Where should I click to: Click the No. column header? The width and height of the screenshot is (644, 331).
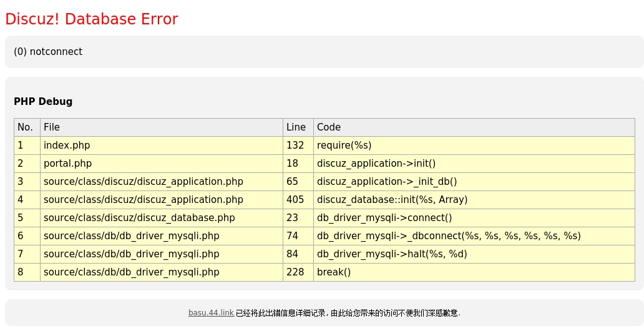[x=25, y=127]
